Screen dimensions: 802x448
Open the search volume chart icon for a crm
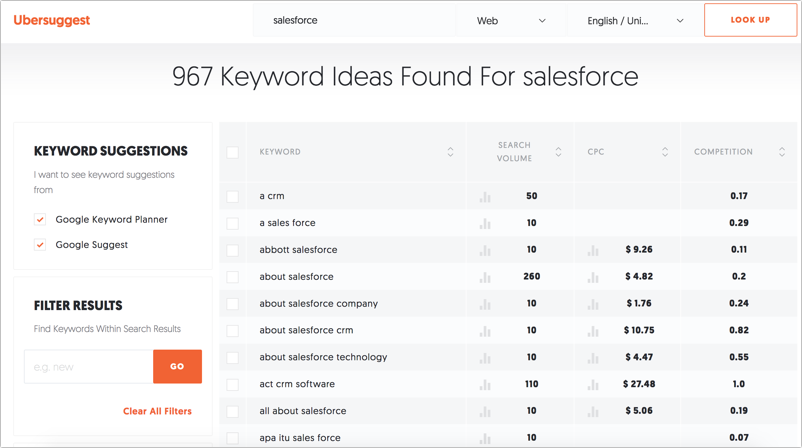click(485, 197)
